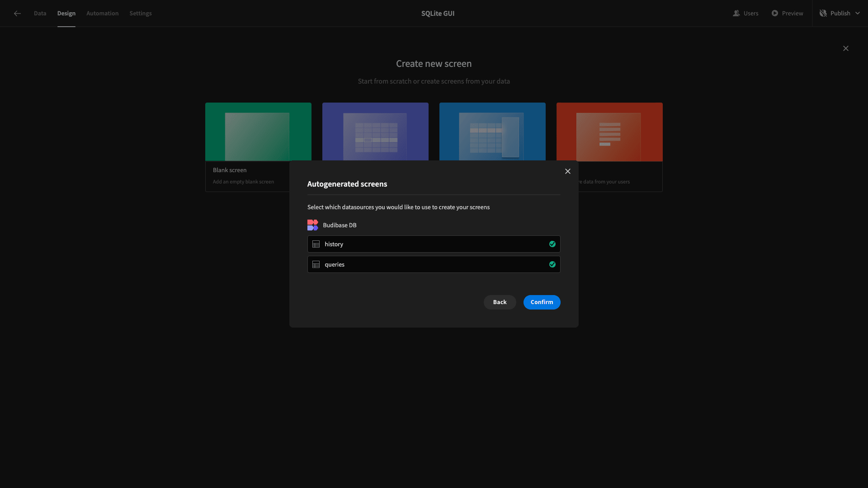The image size is (868, 488).
Task: Open the Automation tab
Action: click(103, 14)
